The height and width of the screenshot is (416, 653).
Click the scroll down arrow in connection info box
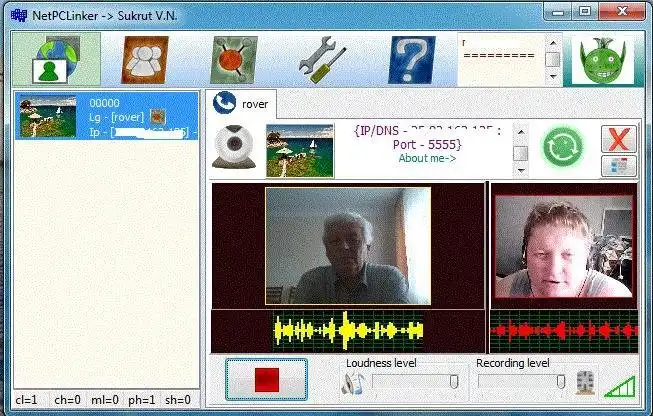point(520,170)
